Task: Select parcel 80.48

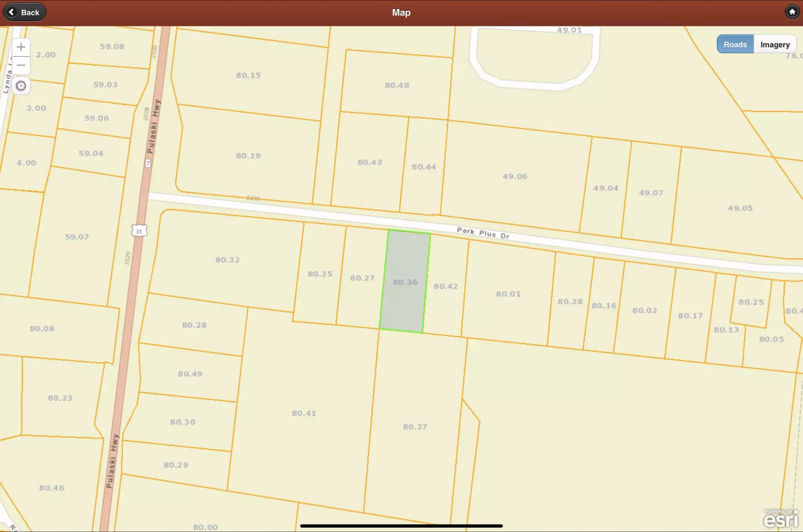Action: tap(397, 85)
